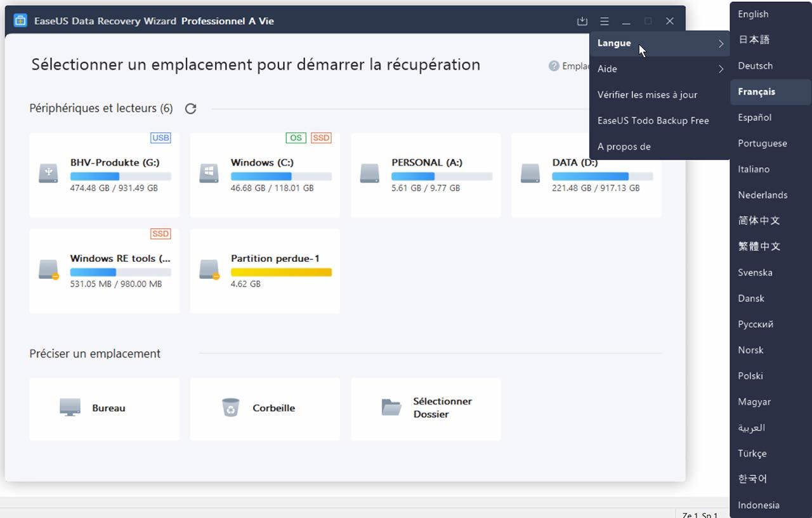Switch language to Korean 한국어
Viewport: 812px width, 518px height.
(771, 479)
